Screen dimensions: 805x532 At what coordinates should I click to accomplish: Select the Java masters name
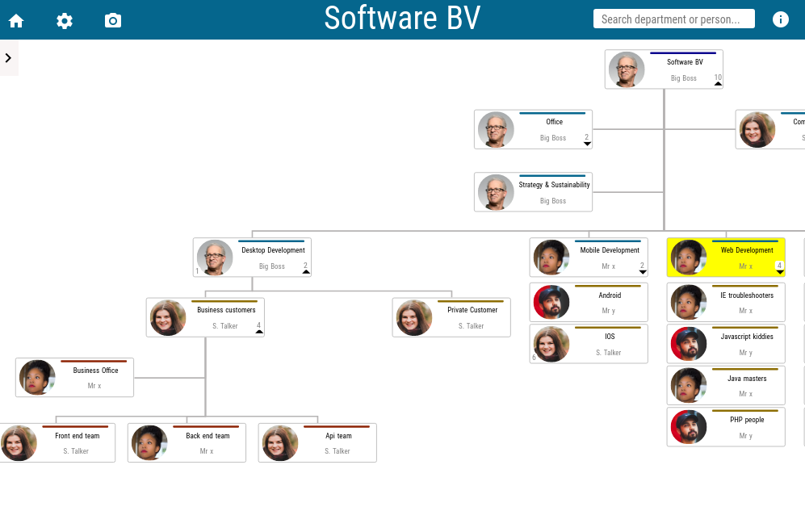pos(747,379)
